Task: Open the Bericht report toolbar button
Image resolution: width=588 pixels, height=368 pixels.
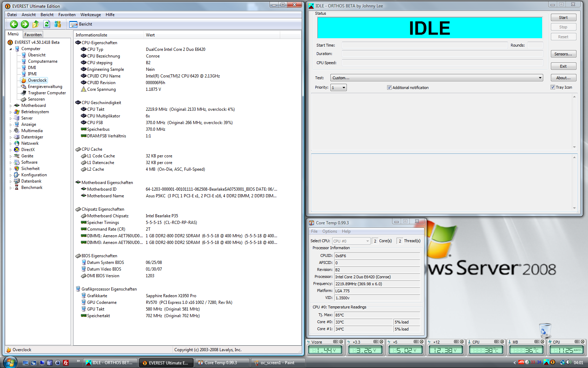Action: (81, 24)
